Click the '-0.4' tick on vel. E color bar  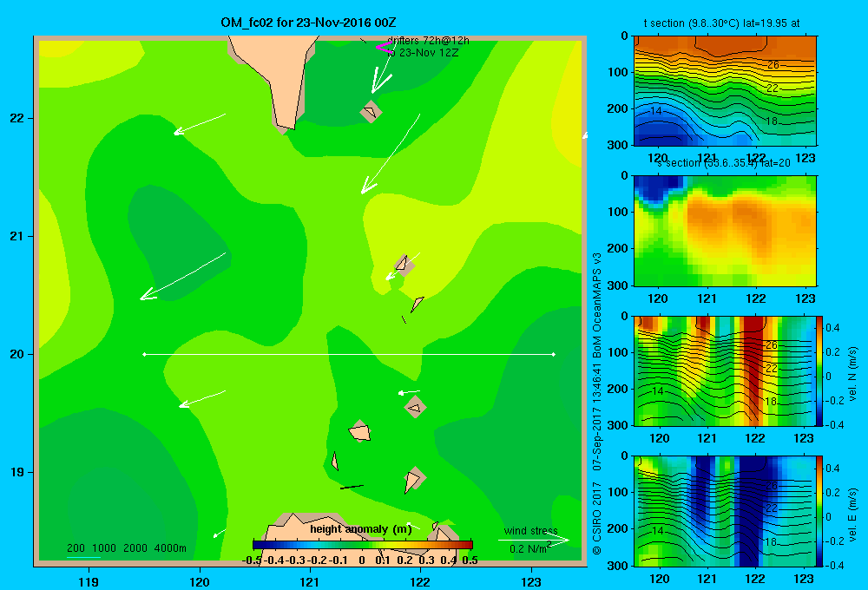834,565
